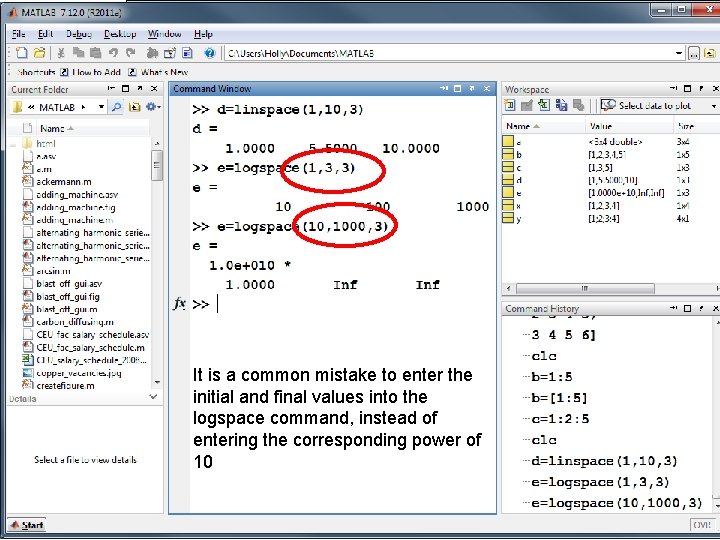720x540 pixels.
Task: Maximize the Workspace panel
Action: point(687,89)
